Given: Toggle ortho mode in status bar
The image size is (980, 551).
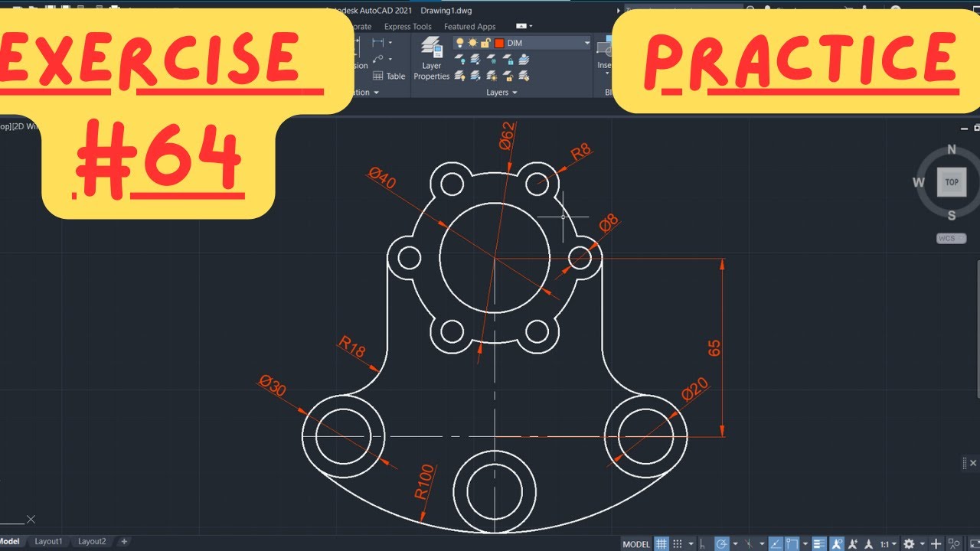Looking at the screenshot, I should click(x=702, y=544).
